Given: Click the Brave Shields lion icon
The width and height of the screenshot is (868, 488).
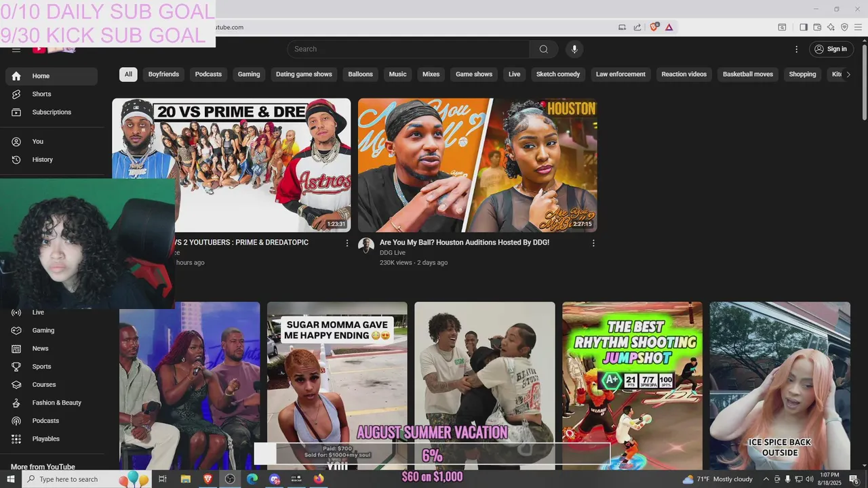Looking at the screenshot, I should [x=654, y=27].
